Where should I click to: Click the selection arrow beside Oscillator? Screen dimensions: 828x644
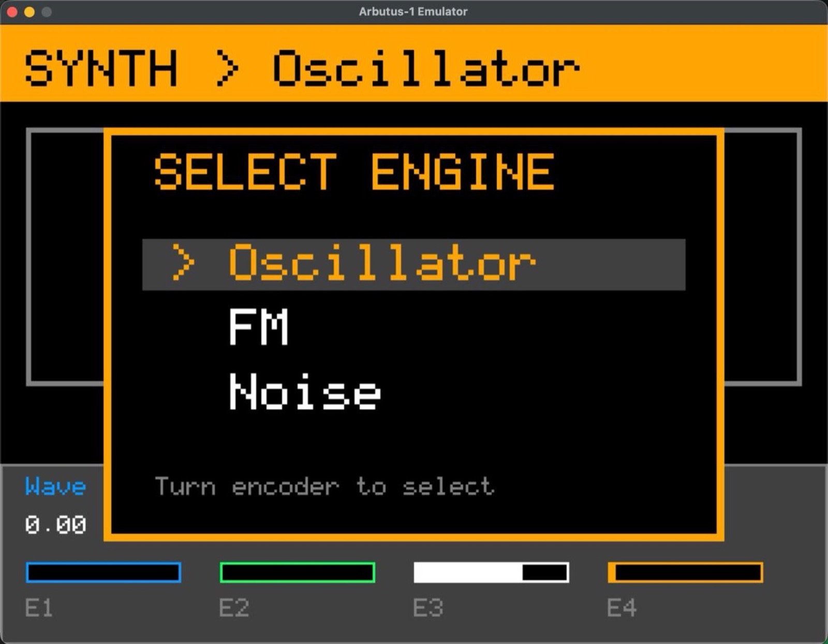[183, 263]
